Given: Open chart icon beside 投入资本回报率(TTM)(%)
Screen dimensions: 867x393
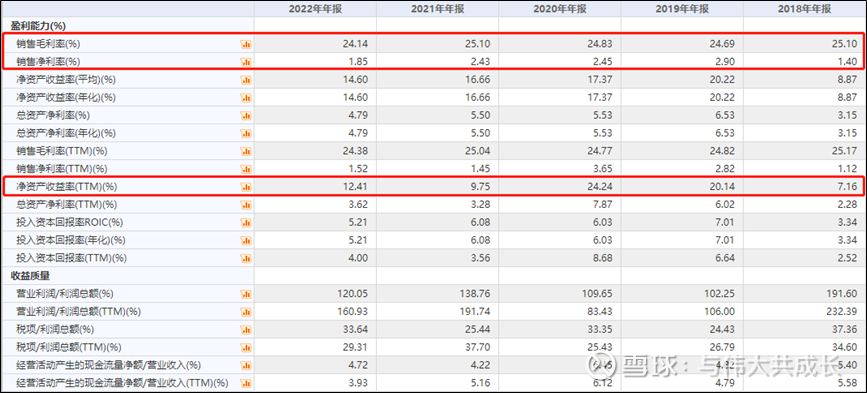Looking at the screenshot, I should tap(246, 259).
